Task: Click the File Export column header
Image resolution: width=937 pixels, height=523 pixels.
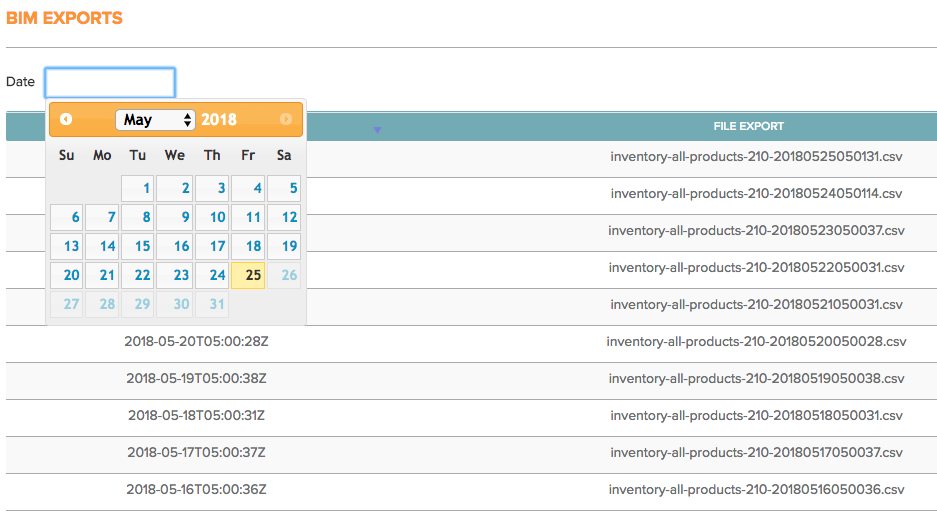Action: click(748, 126)
